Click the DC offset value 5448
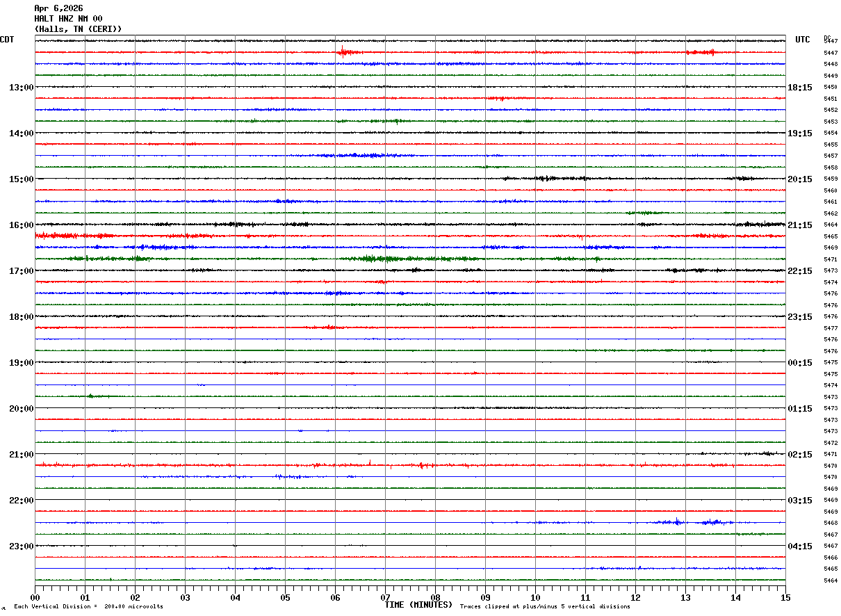841x616 pixels. [x=831, y=65]
